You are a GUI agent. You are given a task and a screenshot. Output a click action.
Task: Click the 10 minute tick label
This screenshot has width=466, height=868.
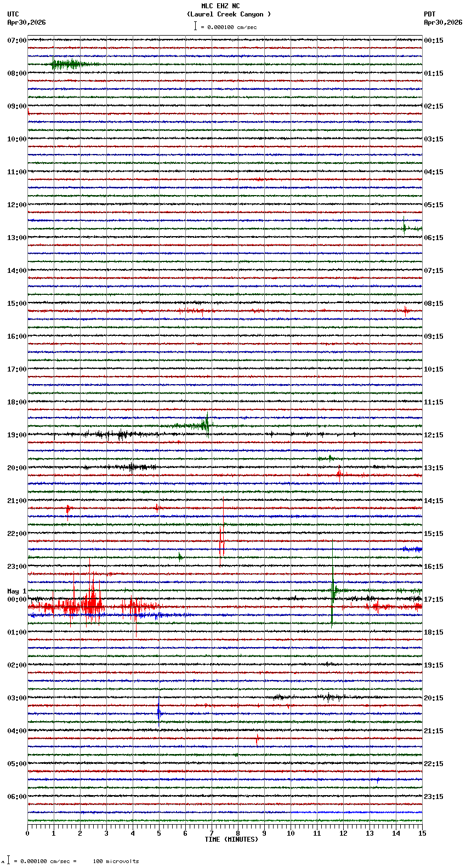pyautogui.click(x=291, y=833)
